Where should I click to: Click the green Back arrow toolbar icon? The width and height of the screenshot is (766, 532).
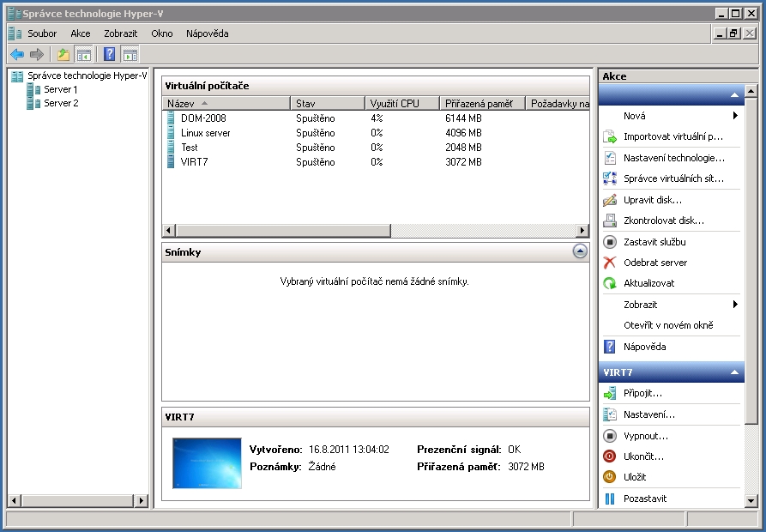(x=16, y=55)
